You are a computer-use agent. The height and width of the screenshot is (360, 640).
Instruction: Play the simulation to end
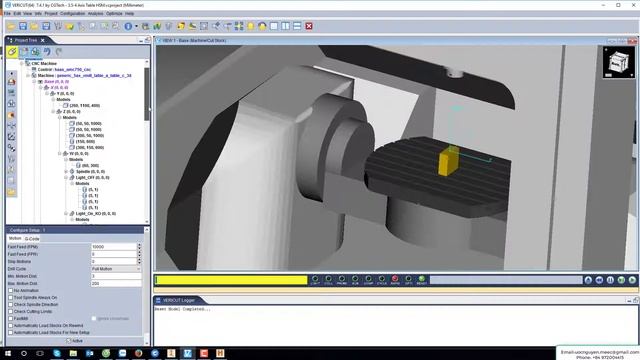(x=632, y=280)
